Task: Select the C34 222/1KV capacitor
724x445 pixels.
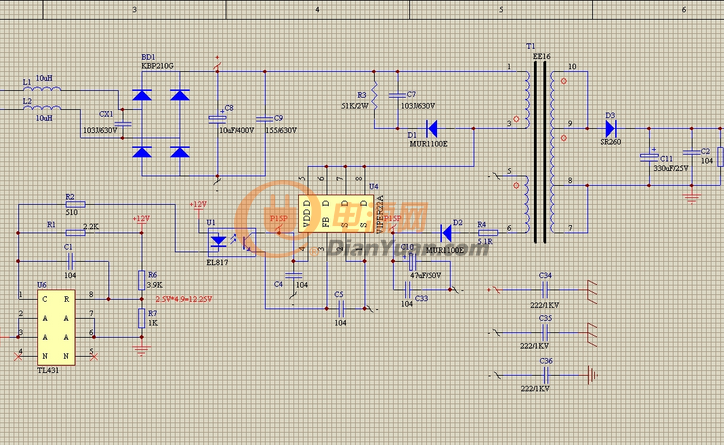Action: [x=545, y=289]
